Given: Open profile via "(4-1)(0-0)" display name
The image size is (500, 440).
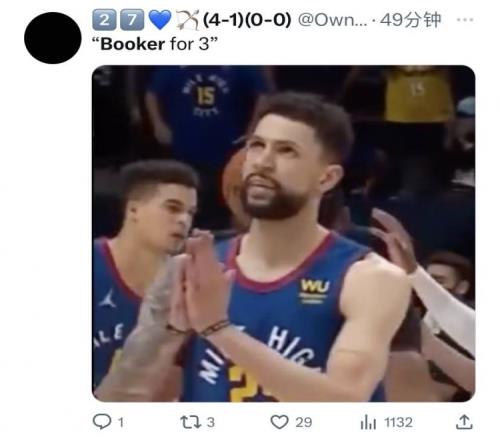Looking at the screenshot, I should (247, 20).
